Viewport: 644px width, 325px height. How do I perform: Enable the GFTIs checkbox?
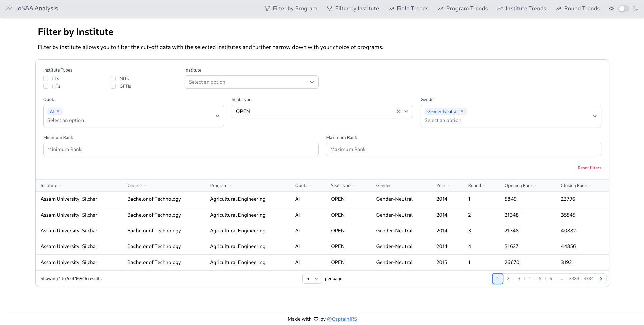(113, 86)
